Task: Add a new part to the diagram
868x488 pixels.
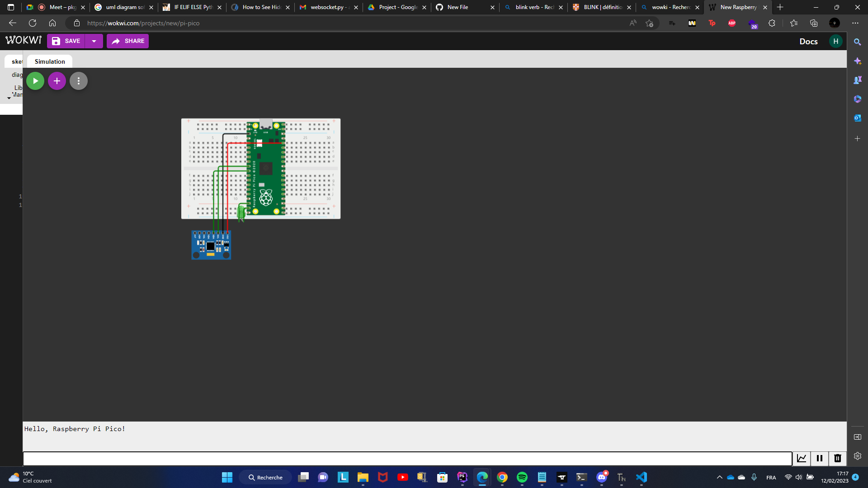Action: [x=57, y=80]
